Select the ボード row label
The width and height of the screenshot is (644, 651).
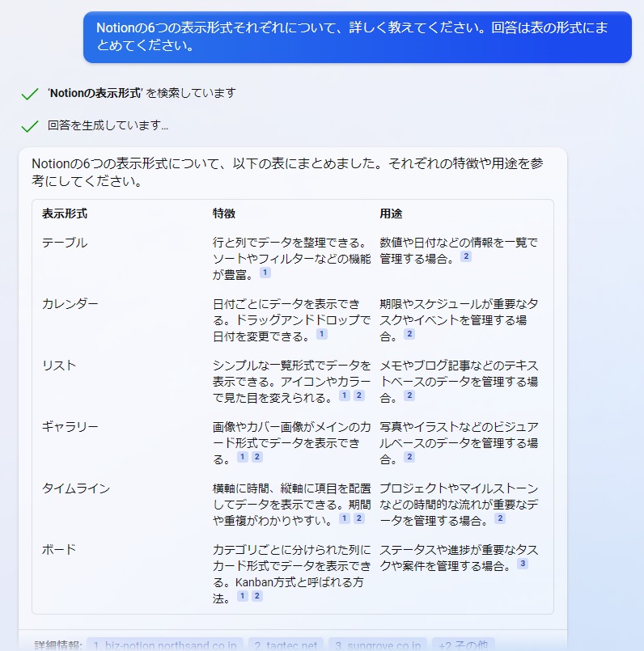59,550
